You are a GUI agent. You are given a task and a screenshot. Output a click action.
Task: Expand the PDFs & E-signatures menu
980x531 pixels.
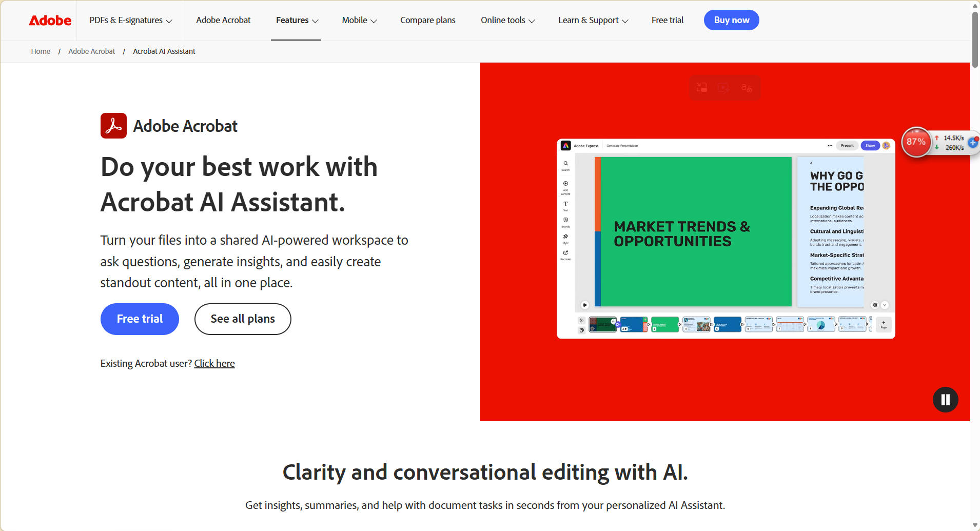coord(130,21)
